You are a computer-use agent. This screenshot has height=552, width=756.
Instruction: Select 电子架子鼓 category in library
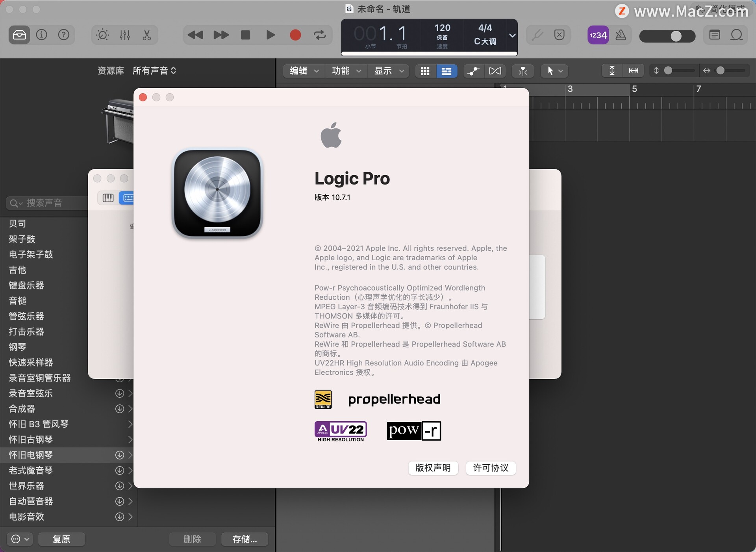coord(31,254)
